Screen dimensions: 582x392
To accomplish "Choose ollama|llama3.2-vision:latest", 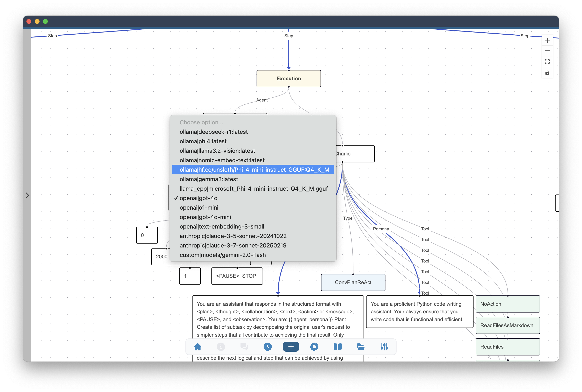I will point(253,151).
